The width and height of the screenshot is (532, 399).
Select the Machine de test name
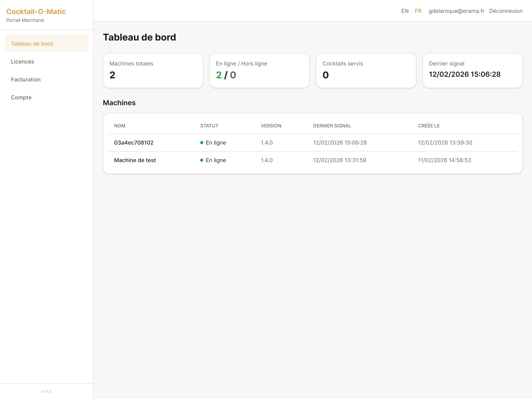[135, 160]
